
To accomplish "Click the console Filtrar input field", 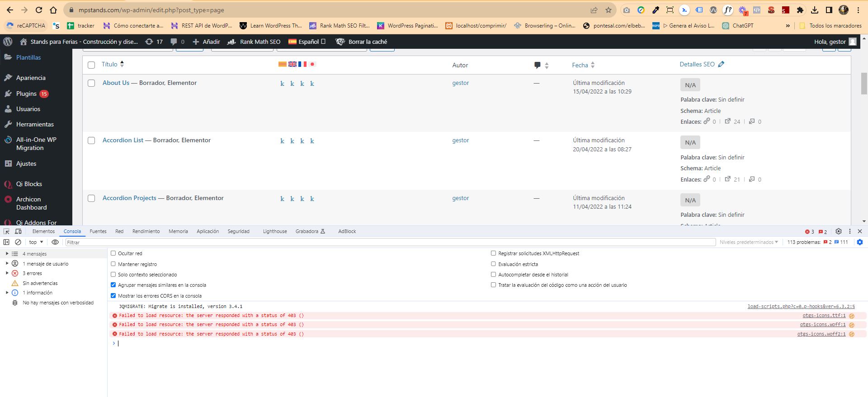I will [389, 243].
